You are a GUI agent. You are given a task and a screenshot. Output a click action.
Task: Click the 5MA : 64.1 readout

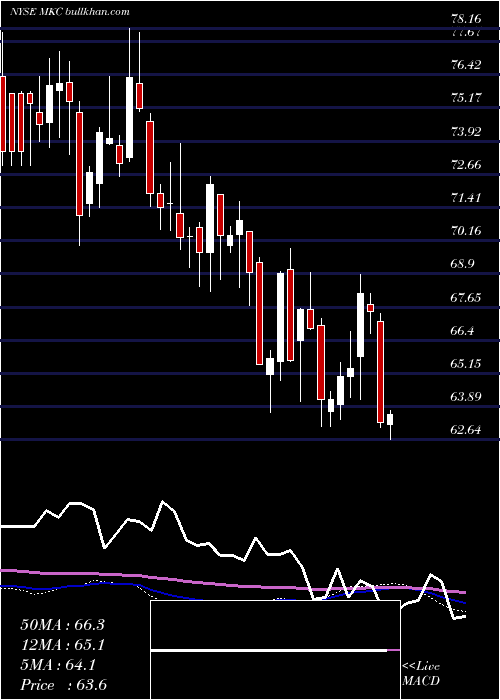tap(58, 665)
